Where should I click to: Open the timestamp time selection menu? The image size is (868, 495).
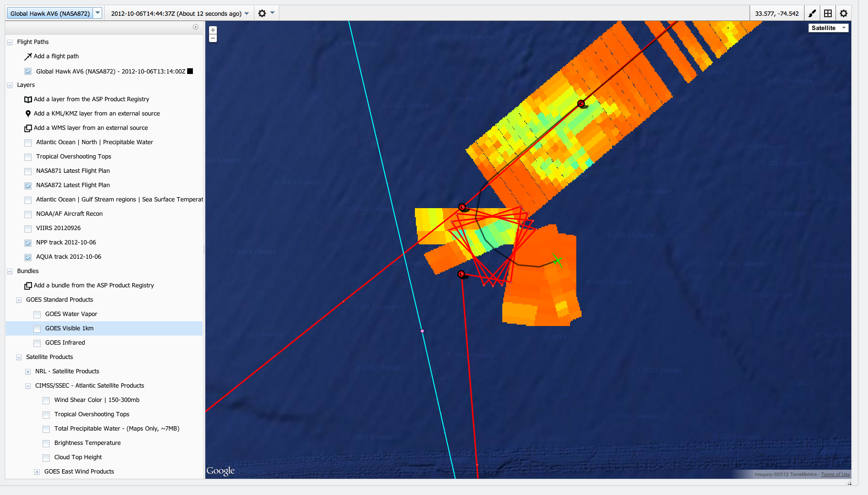point(247,13)
